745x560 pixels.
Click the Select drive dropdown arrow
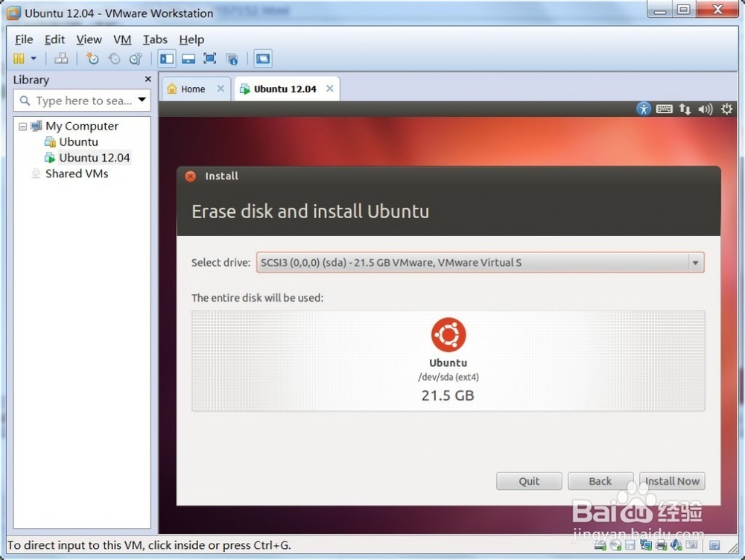pos(695,263)
